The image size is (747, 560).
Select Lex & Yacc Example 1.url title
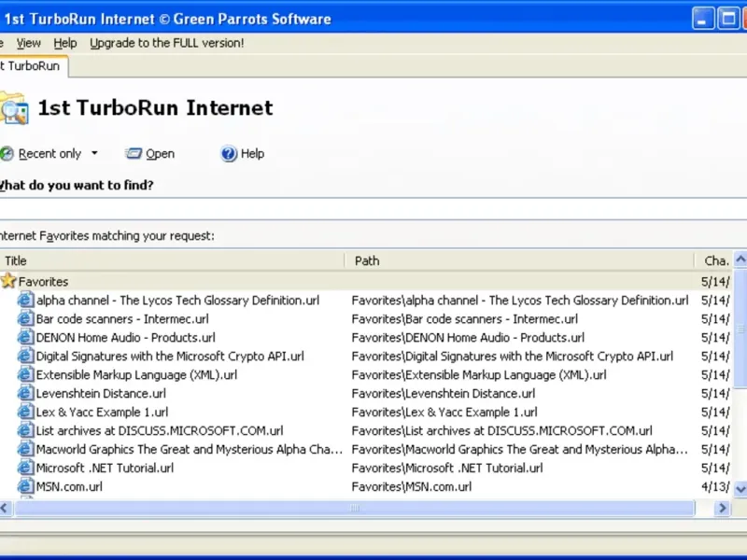(102, 412)
